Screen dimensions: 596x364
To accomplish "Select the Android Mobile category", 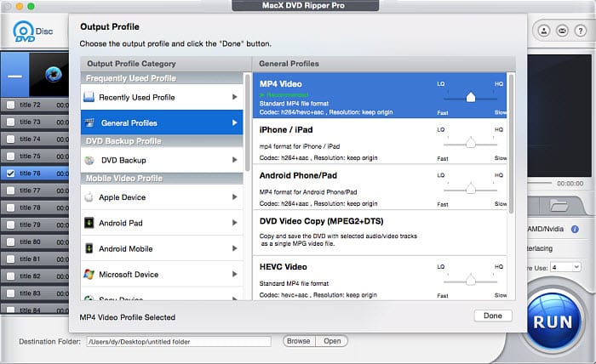I will point(162,248).
